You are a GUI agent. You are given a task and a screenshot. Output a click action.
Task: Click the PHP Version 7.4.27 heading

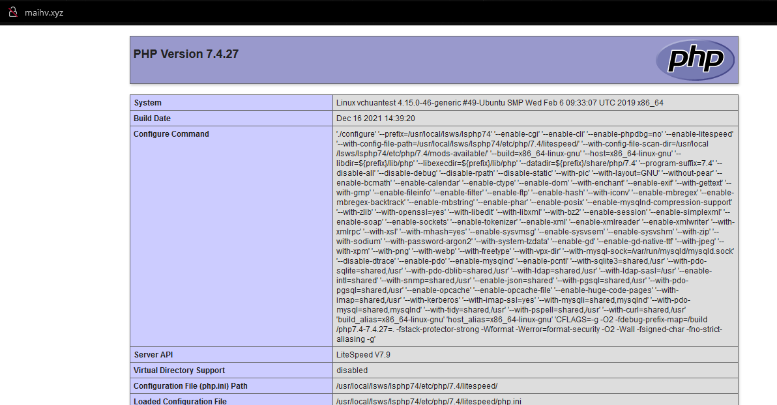tap(186, 54)
